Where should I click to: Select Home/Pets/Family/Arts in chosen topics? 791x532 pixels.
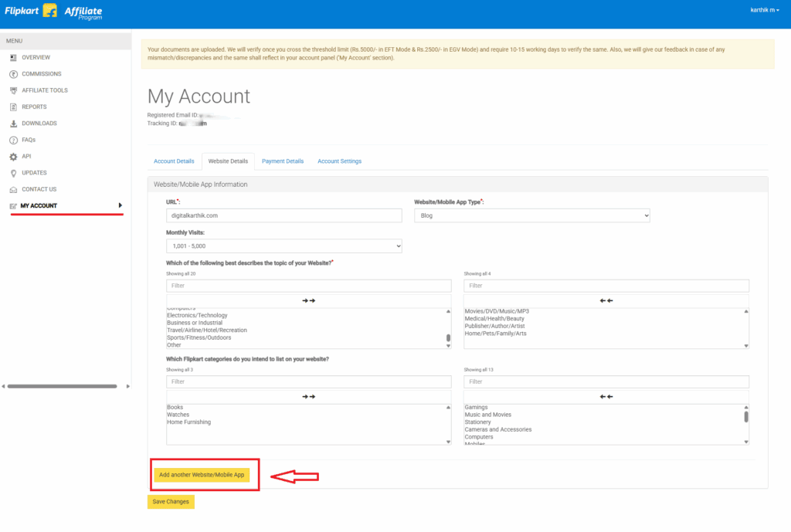495,334
